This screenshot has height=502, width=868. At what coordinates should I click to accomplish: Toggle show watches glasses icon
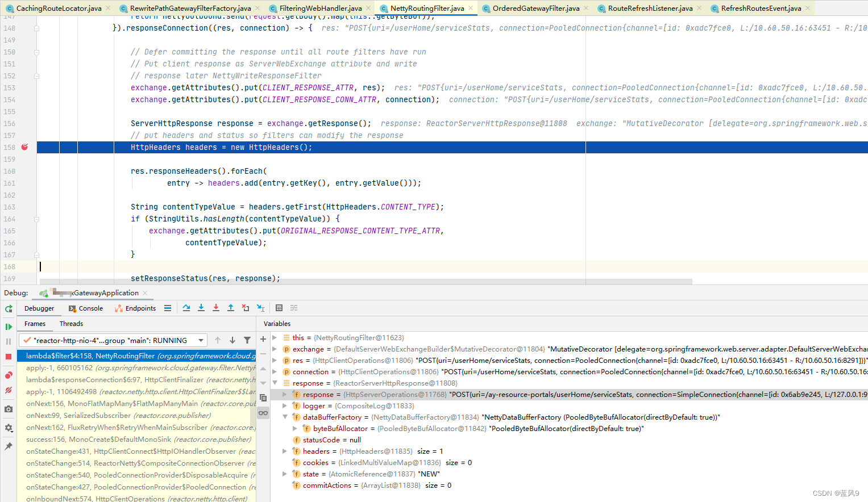[263, 413]
